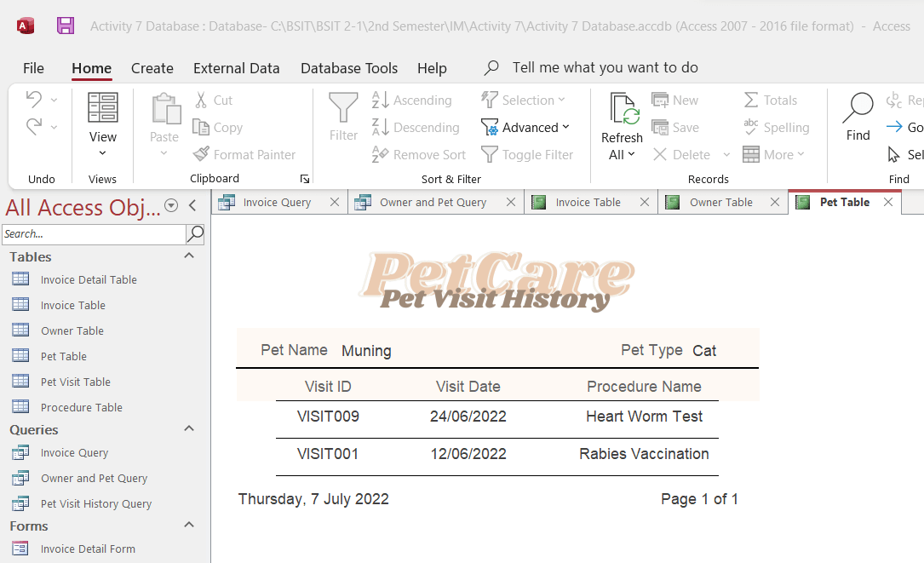Click the Filter funnel icon
This screenshot has width=924, height=563.
tap(343, 108)
